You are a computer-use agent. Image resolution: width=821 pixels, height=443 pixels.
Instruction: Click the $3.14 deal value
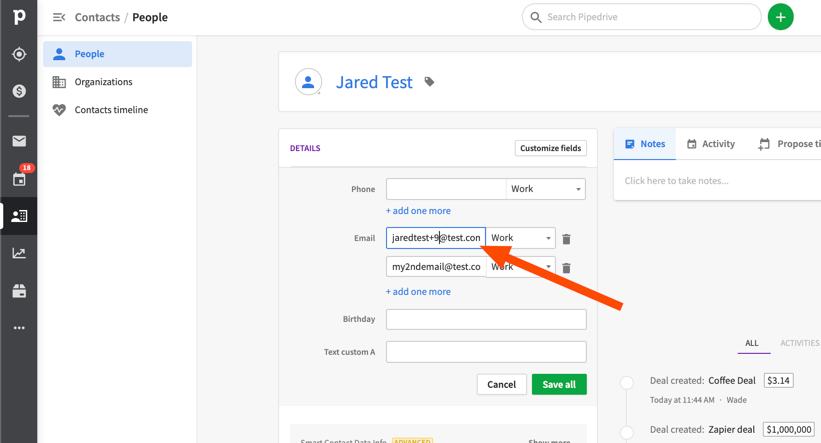point(778,381)
